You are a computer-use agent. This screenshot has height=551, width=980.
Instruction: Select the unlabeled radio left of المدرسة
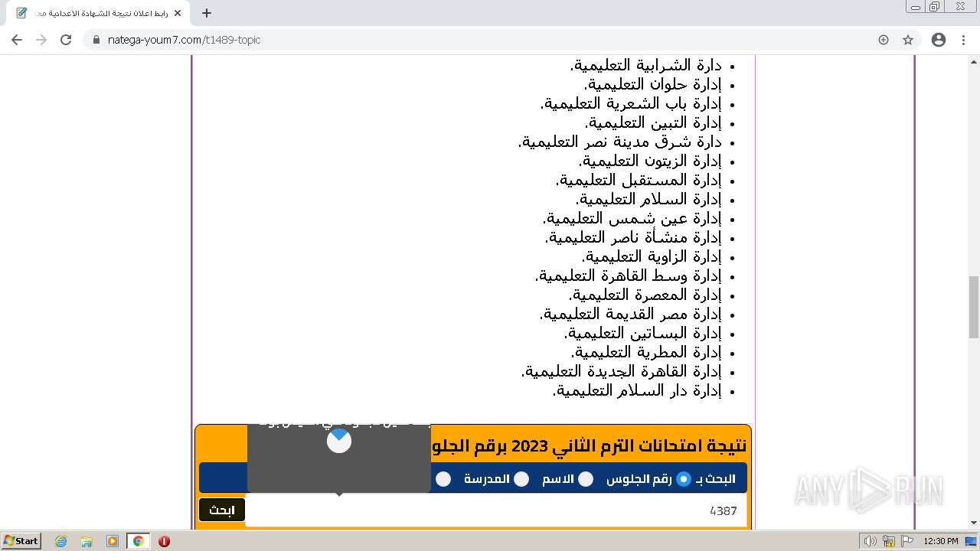click(443, 479)
